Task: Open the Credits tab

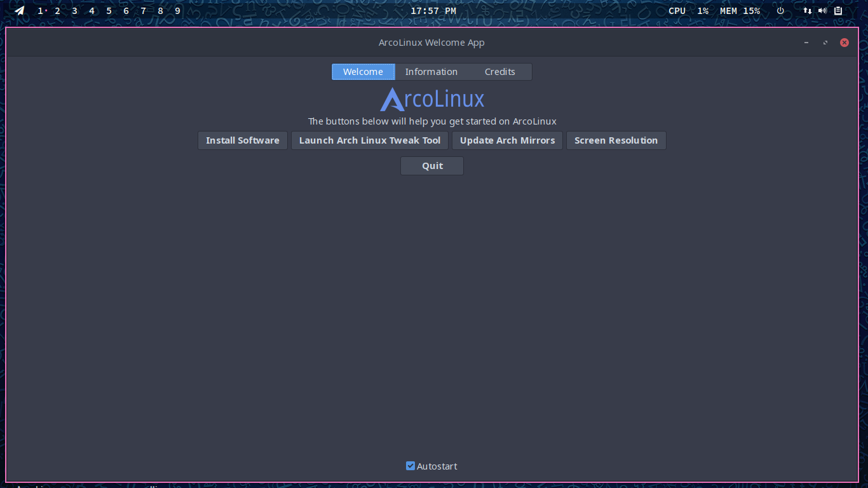Action: click(x=500, y=72)
